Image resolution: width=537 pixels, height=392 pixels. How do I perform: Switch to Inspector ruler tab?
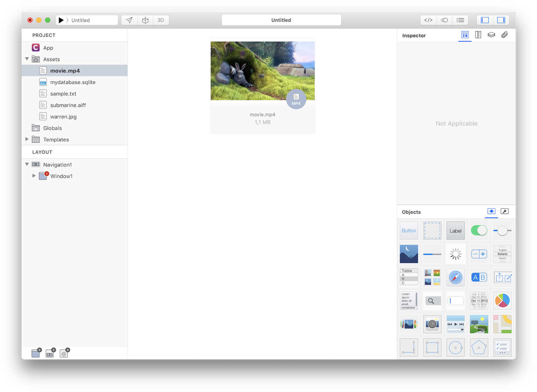coord(478,35)
